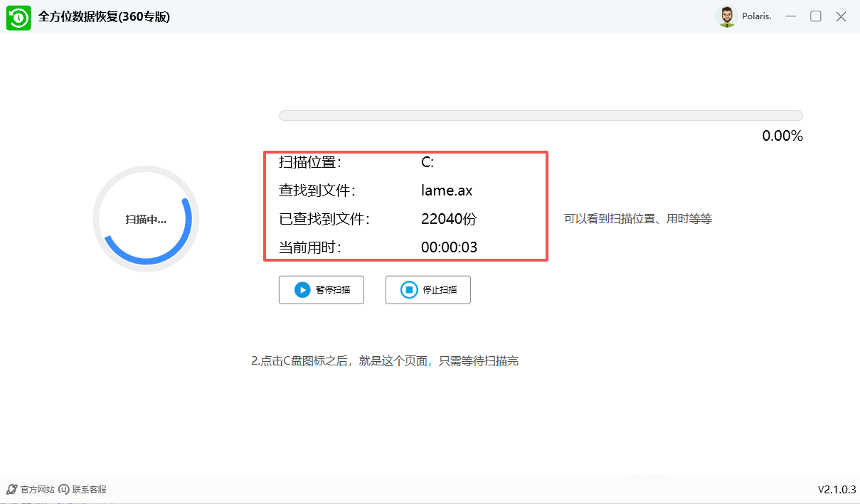Click the headset icon beside 联系客服

click(64, 489)
